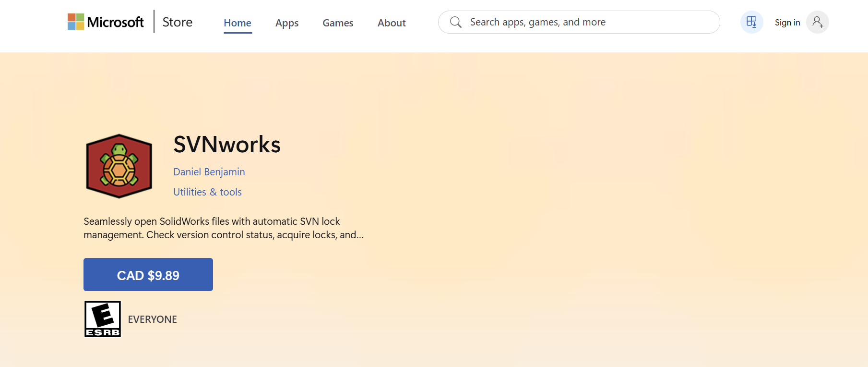Image resolution: width=868 pixels, height=367 pixels.
Task: Click the Microsoft wordmark text
Action: pos(115,22)
